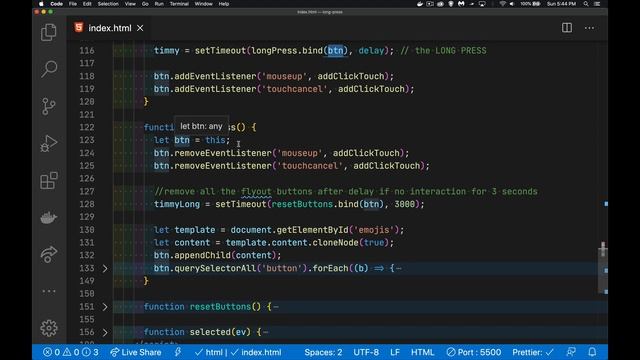640x360 pixels.
Task: Click the 'let btn: any' hover tooltip
Action: [201, 127]
